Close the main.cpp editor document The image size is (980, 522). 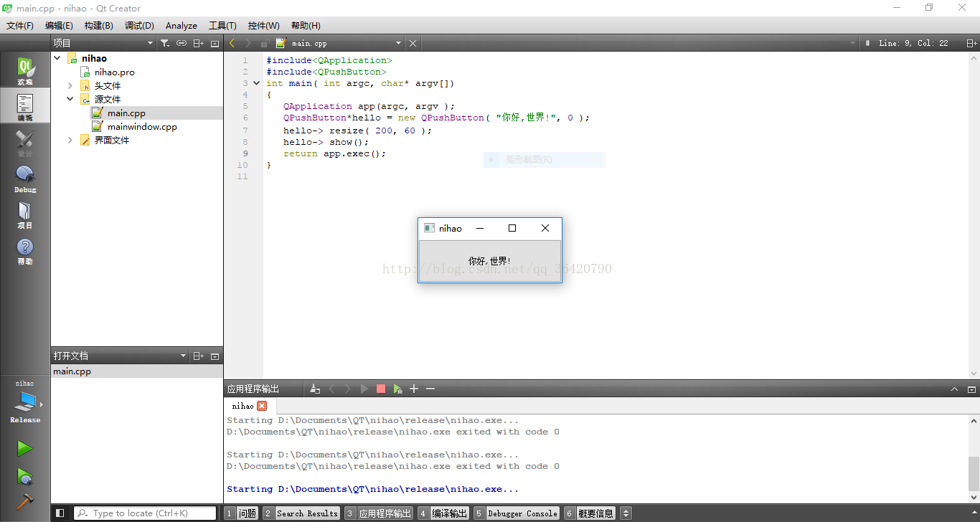pyautogui.click(x=413, y=43)
